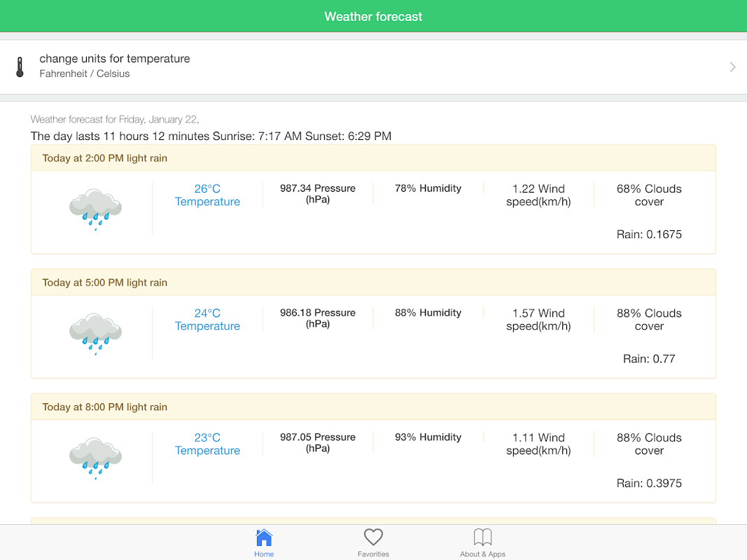Image resolution: width=747 pixels, height=560 pixels.
Task: Open the Favorities heart tab
Action: coord(373,542)
